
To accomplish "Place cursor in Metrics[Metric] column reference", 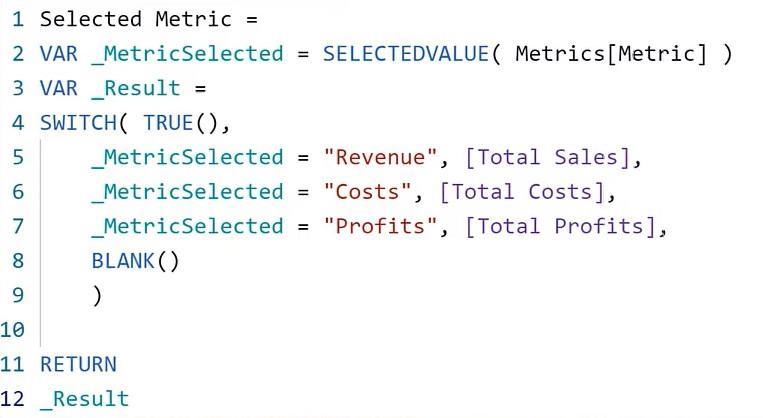I will click(x=611, y=54).
